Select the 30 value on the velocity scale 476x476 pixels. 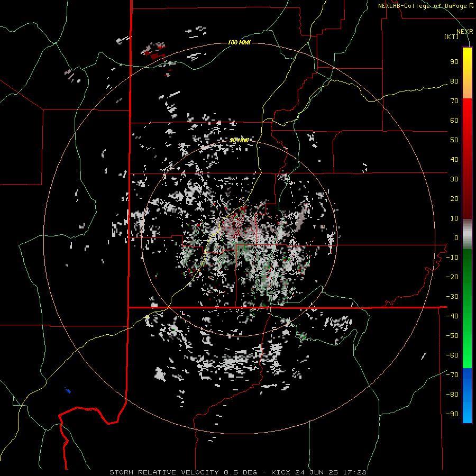(x=454, y=179)
